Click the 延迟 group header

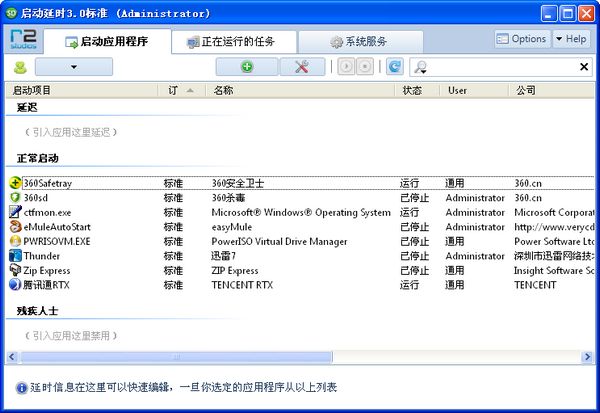click(27, 108)
